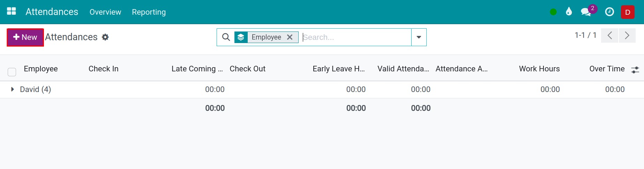The height and width of the screenshot is (169, 644).
Task: Open the main apps grid menu
Action: point(12,12)
